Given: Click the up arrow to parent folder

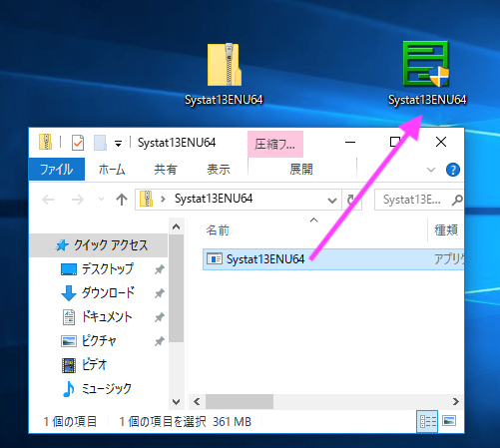Looking at the screenshot, I should click(x=122, y=200).
